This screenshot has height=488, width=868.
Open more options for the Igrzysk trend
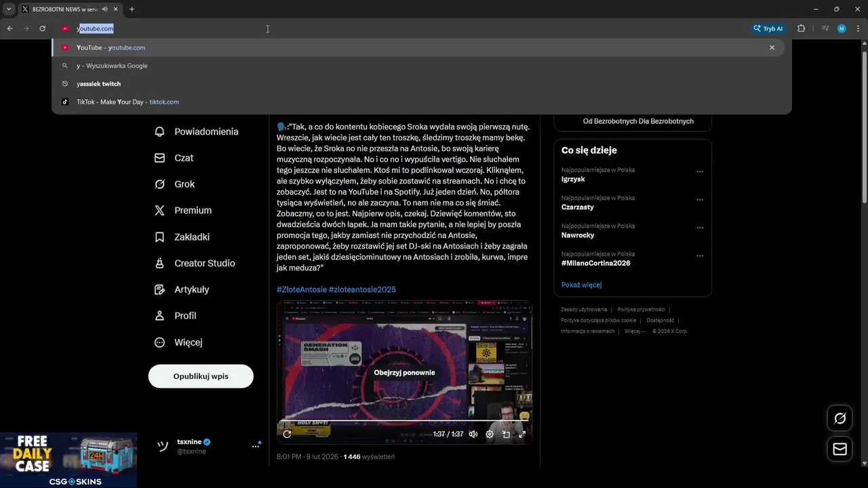coord(700,171)
